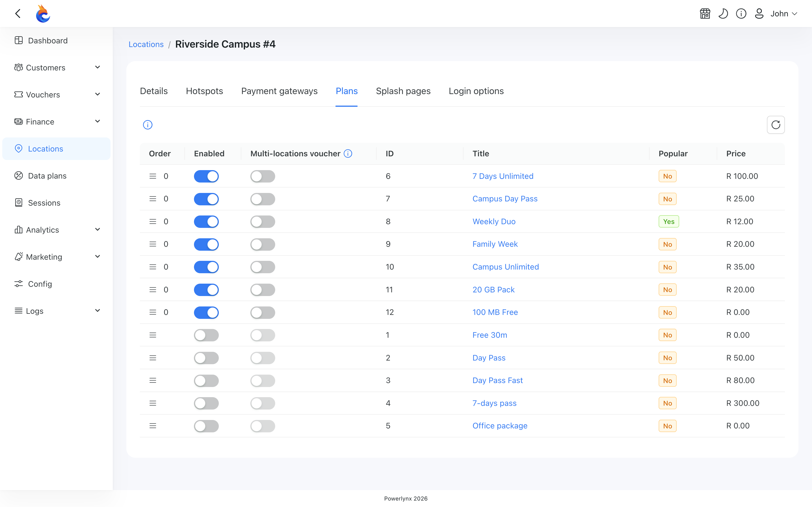The height and width of the screenshot is (507, 812).
Task: Disable the 7 Days Unlimited plan toggle
Action: (206, 176)
